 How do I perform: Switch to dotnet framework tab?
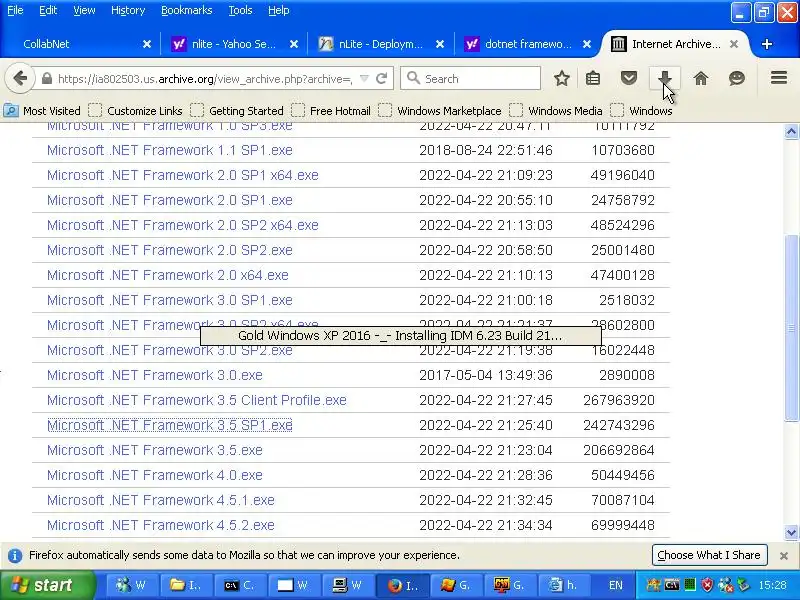[x=528, y=44]
